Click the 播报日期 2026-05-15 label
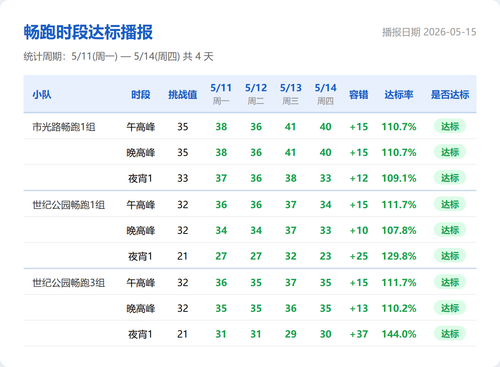Screen dimensions: 500x367 [429, 32]
